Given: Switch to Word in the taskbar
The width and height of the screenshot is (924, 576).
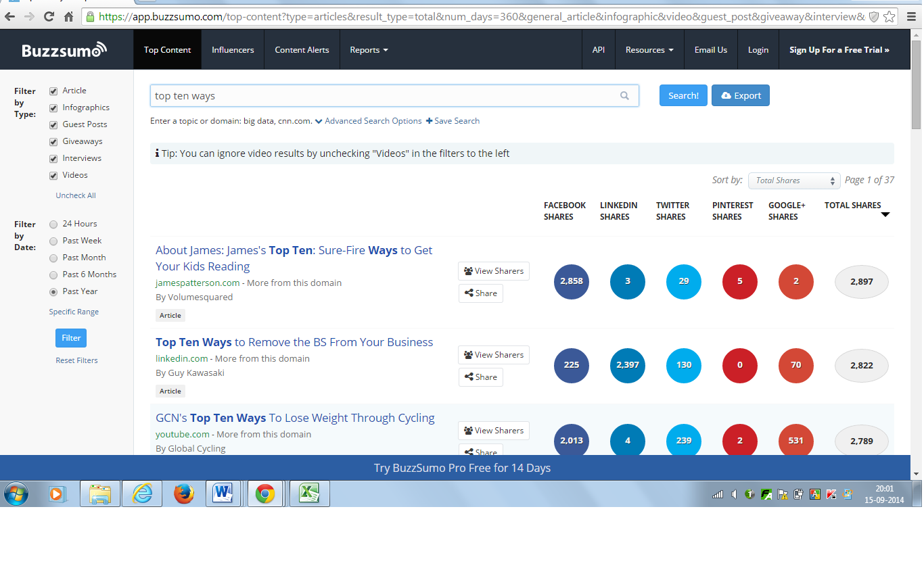Looking at the screenshot, I should [x=223, y=494].
